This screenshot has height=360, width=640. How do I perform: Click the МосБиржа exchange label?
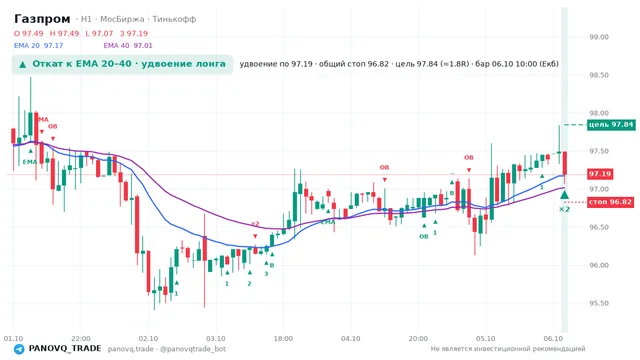[122, 19]
